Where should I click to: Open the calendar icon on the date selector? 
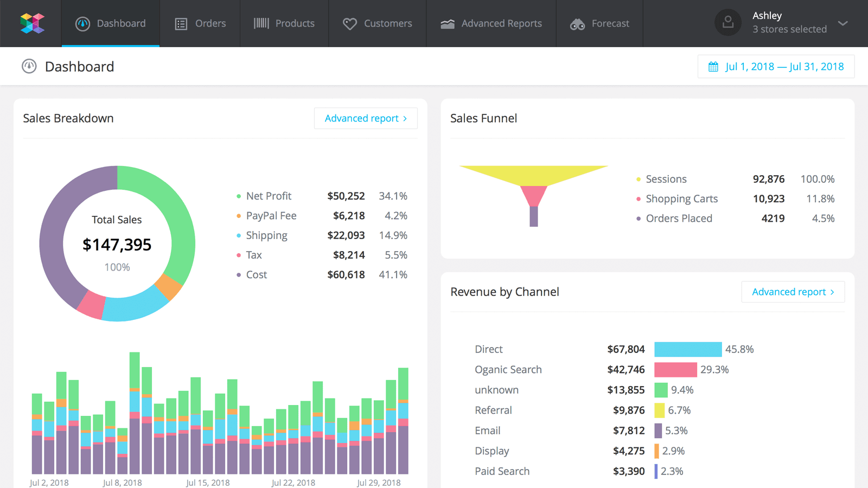point(713,66)
